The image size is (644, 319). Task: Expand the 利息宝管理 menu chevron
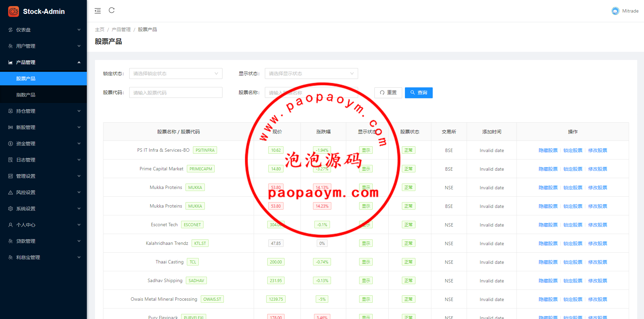(x=79, y=257)
